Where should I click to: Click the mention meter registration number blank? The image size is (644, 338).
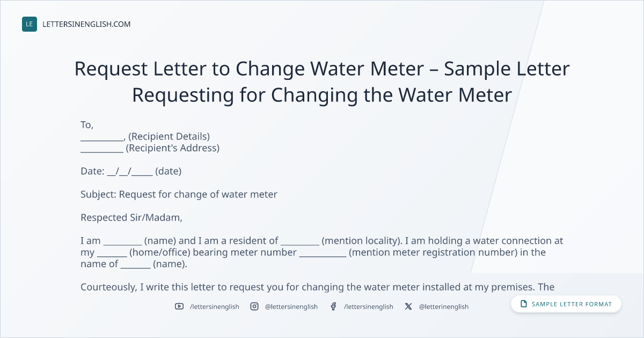click(323, 253)
